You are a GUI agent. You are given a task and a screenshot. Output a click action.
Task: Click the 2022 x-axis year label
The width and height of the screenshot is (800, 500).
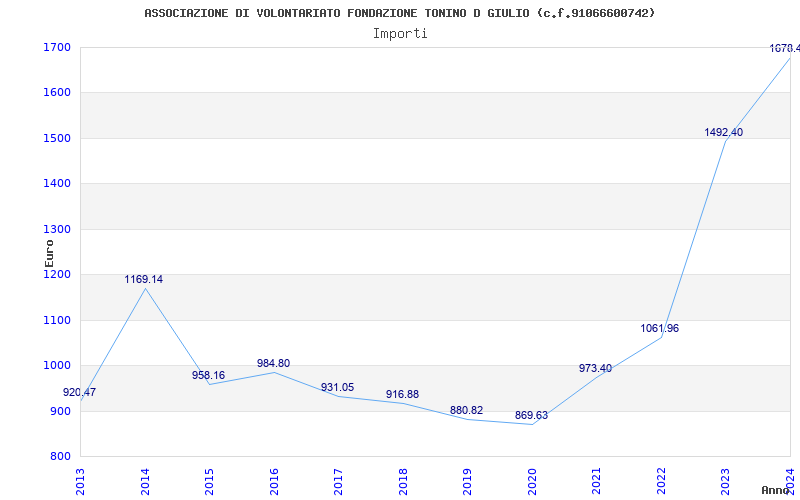[661, 481]
